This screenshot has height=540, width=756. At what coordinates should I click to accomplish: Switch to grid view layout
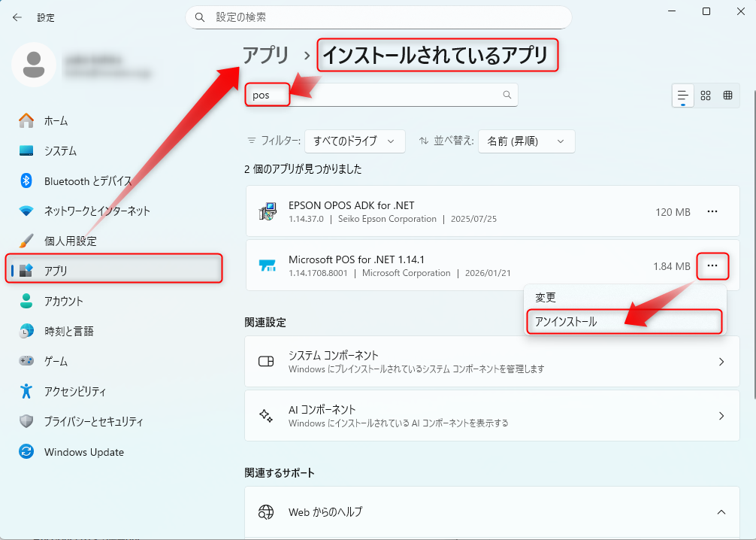(706, 96)
